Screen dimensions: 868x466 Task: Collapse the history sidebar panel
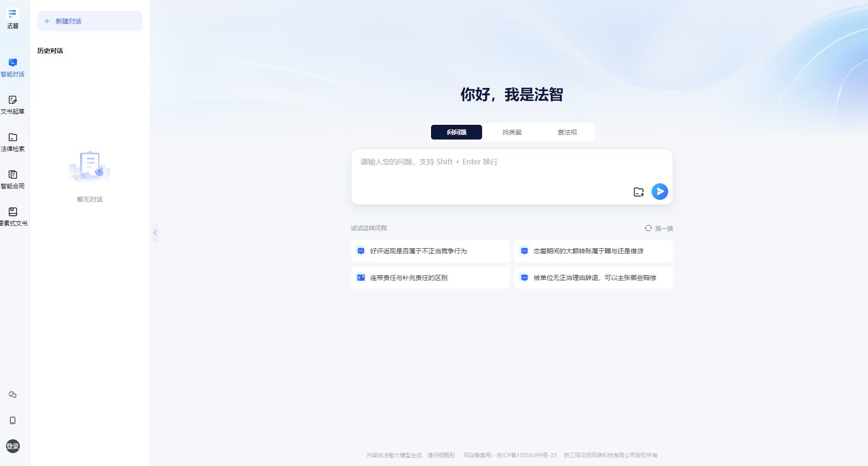coord(155,233)
